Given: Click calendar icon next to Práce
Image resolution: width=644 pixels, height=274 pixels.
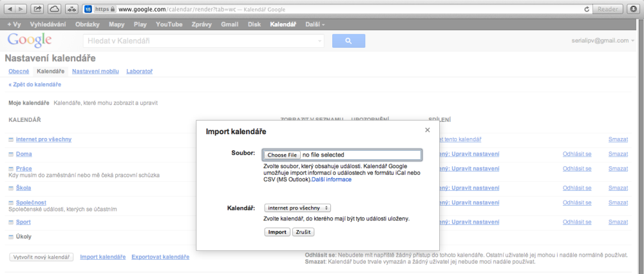Looking at the screenshot, I should click(x=11, y=169).
